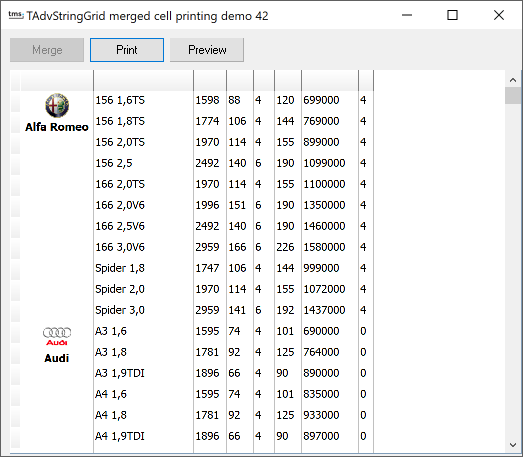
Task: Click displacement 1747 in Spider 1,8 row
Action: click(x=207, y=268)
